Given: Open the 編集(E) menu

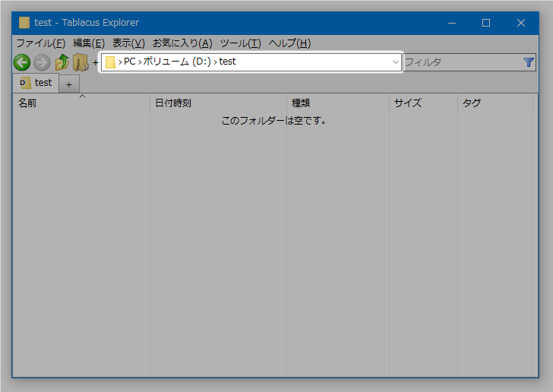Looking at the screenshot, I should pos(89,43).
